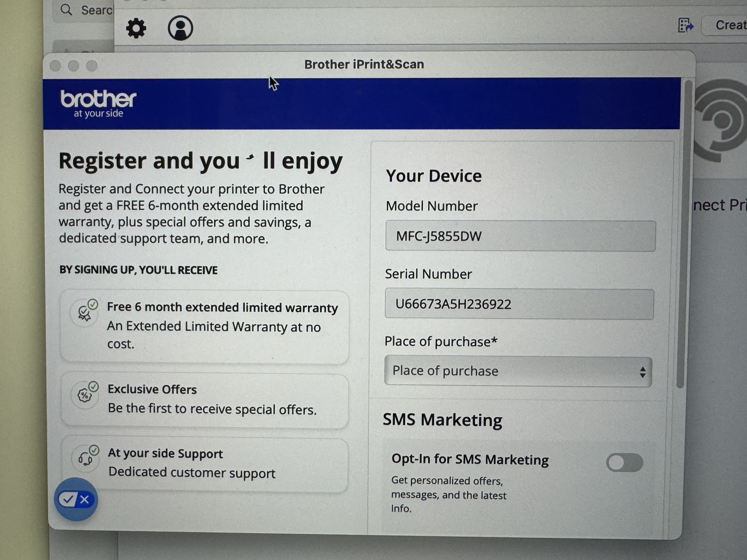Click the Brother at your side logo
Screen dimensions: 747x560
click(x=98, y=104)
